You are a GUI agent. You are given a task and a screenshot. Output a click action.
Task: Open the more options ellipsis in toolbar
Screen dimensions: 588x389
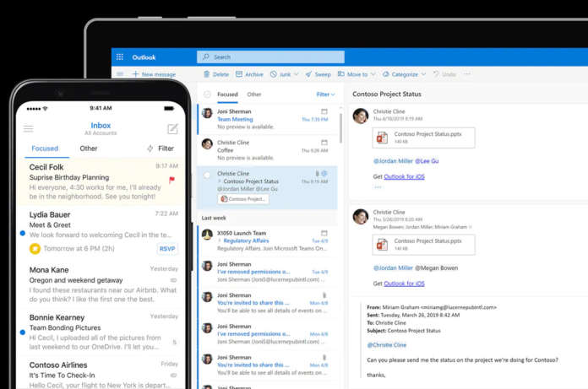click(467, 74)
